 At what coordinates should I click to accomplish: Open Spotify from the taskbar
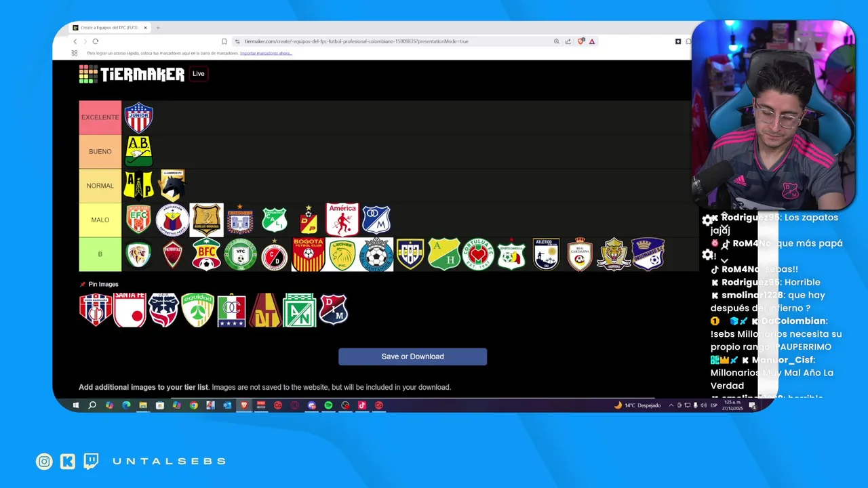328,405
